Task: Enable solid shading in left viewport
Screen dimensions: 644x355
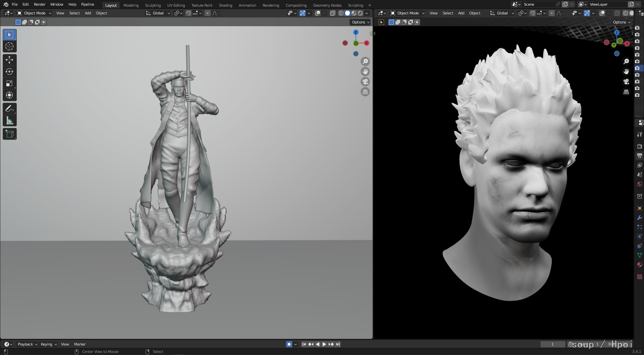Action: [347, 13]
